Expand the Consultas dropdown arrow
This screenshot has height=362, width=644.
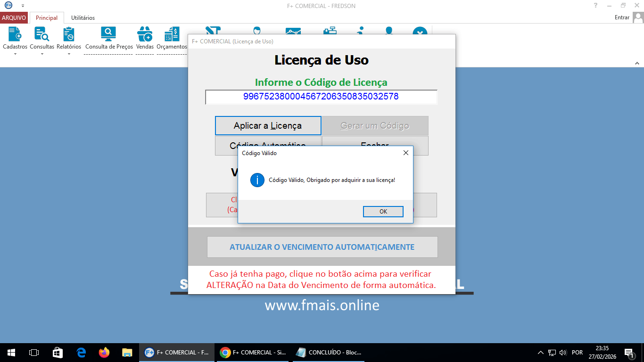(x=41, y=53)
